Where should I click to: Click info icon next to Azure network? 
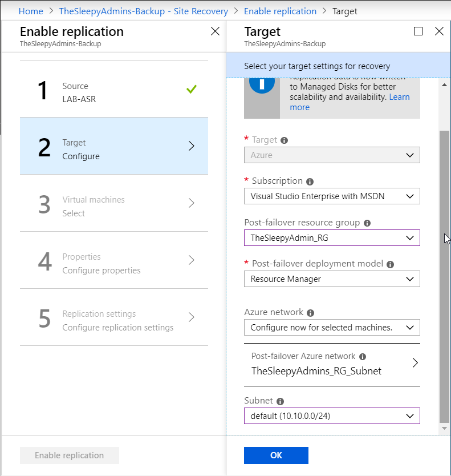(310, 313)
